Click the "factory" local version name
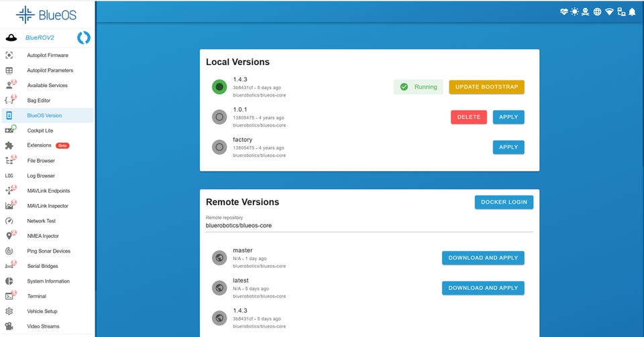The height and width of the screenshot is (337, 644). coord(242,139)
